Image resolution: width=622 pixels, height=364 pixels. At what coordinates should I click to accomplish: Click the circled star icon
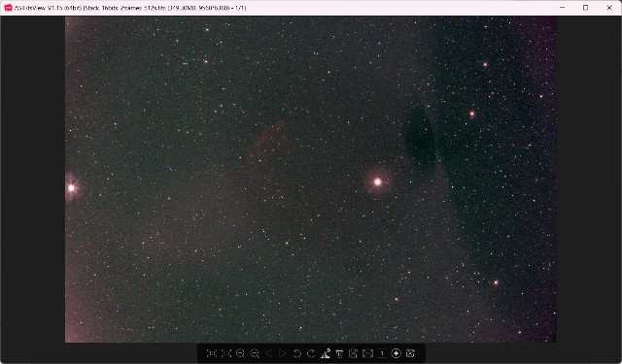pyautogui.click(x=396, y=353)
